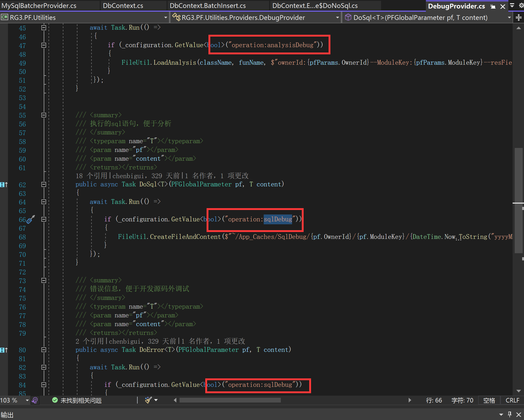Collapse the if block at line 84
Viewport: 524px width, 420px height.
click(x=44, y=385)
